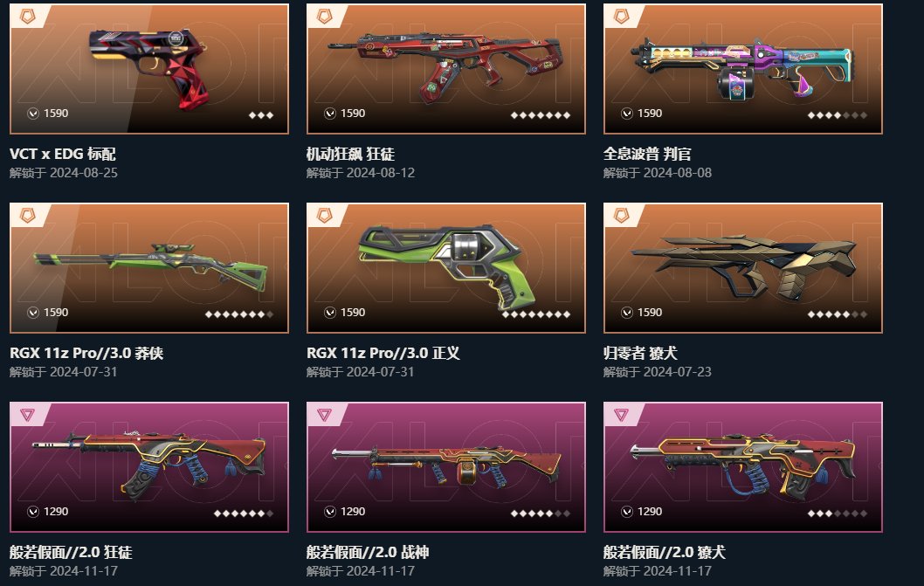Image resolution: width=924 pixels, height=586 pixels.
Task: Click the VCT x EDG pistol skin image
Action: pos(149,69)
